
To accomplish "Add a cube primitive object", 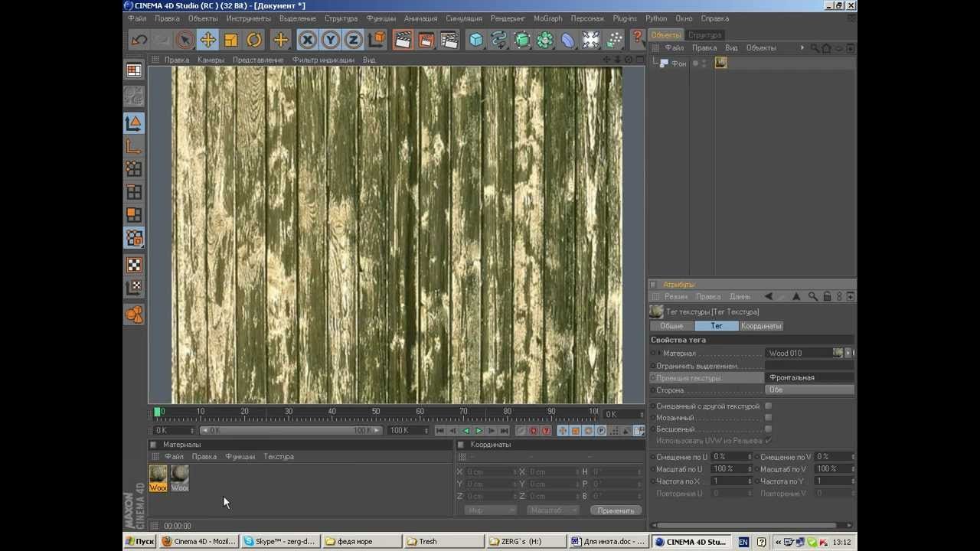I will coord(476,40).
